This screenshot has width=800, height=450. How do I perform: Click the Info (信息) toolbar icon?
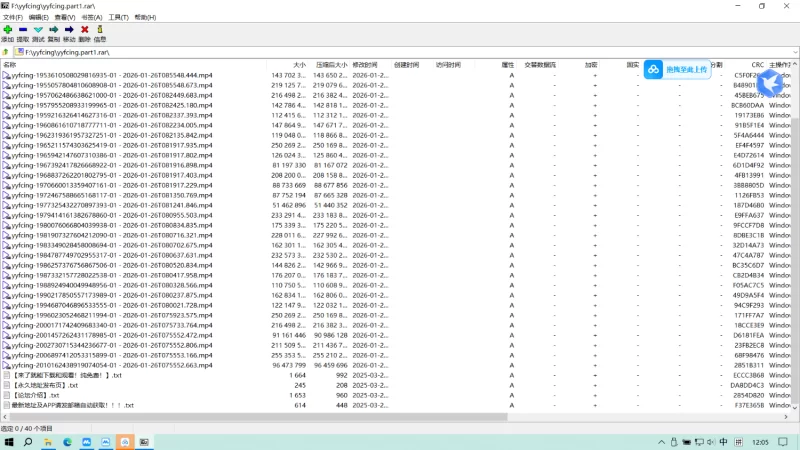click(x=100, y=30)
